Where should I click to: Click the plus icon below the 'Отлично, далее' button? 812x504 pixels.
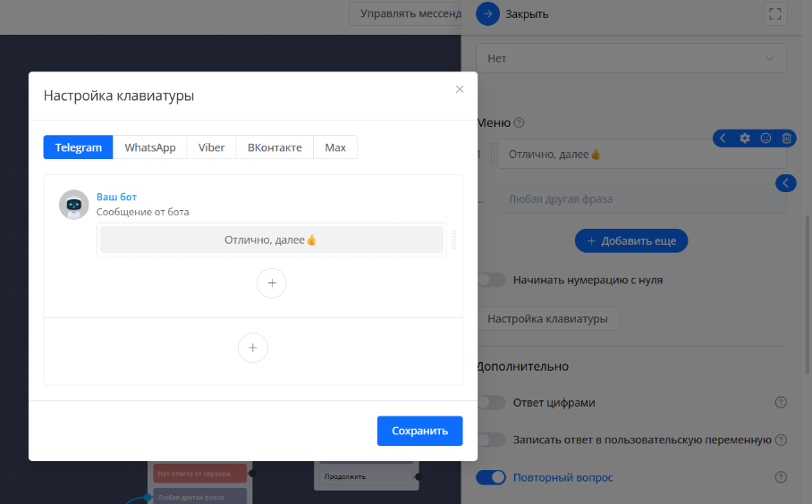(x=272, y=283)
